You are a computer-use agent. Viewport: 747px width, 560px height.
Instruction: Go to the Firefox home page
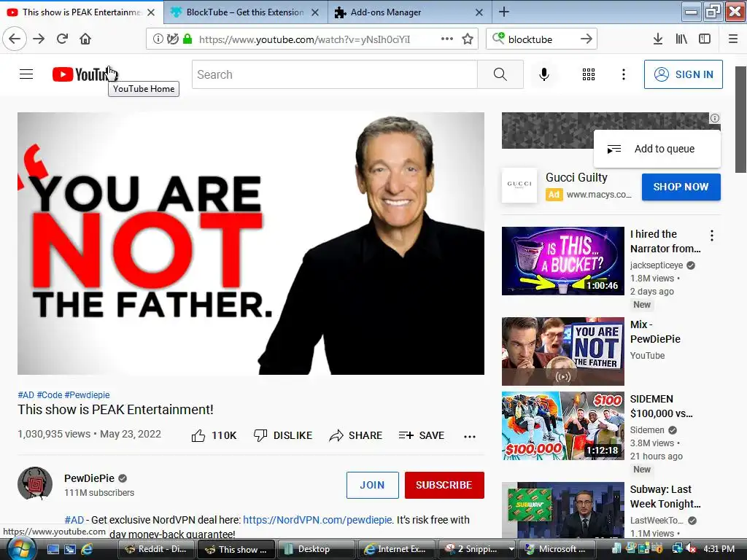[x=85, y=39]
